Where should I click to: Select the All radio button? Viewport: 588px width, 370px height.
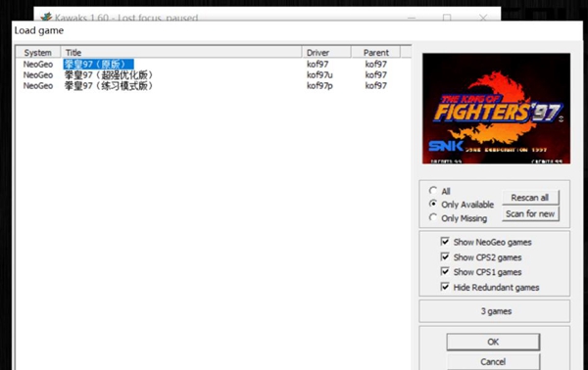(x=433, y=191)
